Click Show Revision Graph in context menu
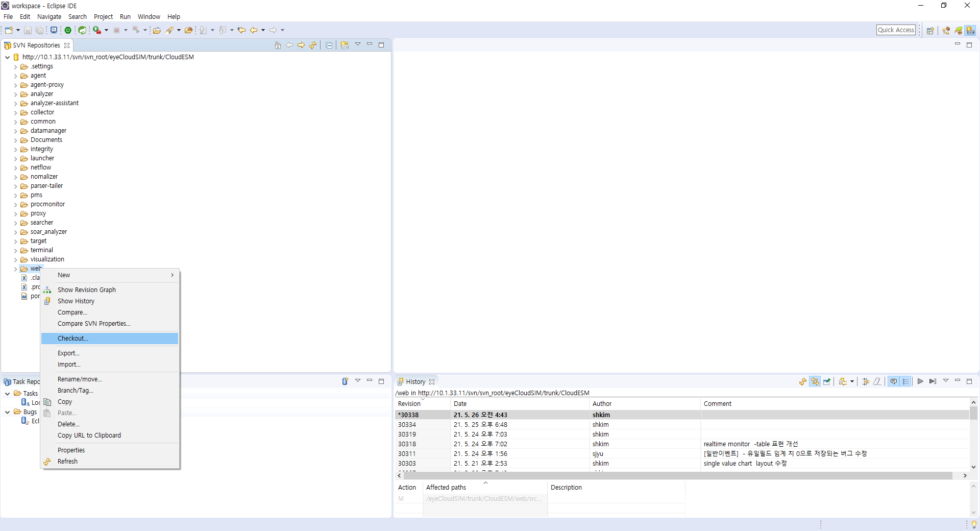 [x=110, y=290]
